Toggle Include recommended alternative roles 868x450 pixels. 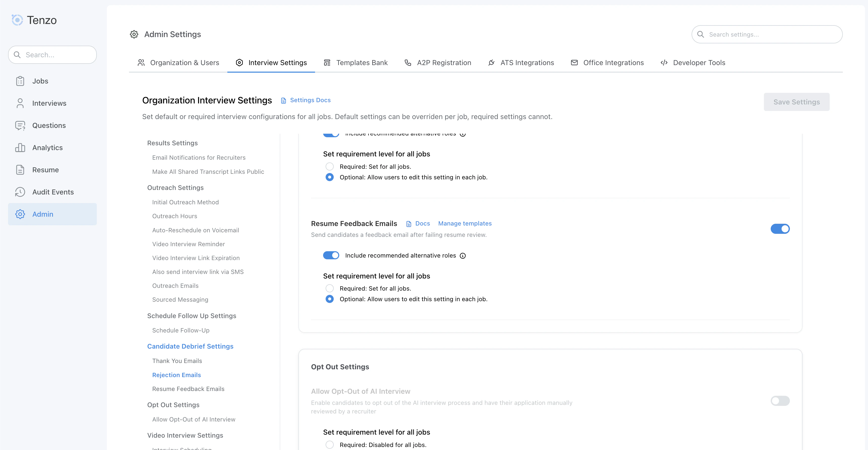point(331,255)
